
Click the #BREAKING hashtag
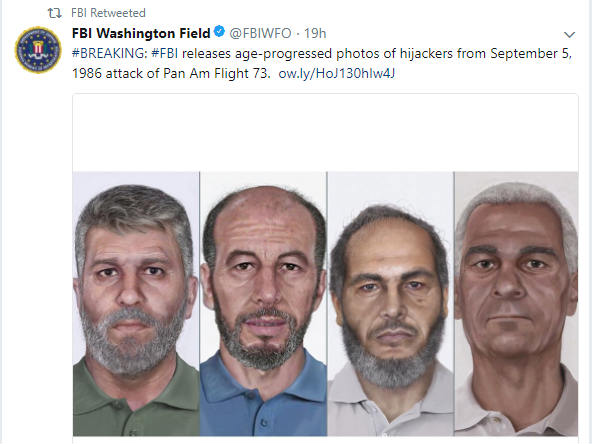[x=109, y=53]
